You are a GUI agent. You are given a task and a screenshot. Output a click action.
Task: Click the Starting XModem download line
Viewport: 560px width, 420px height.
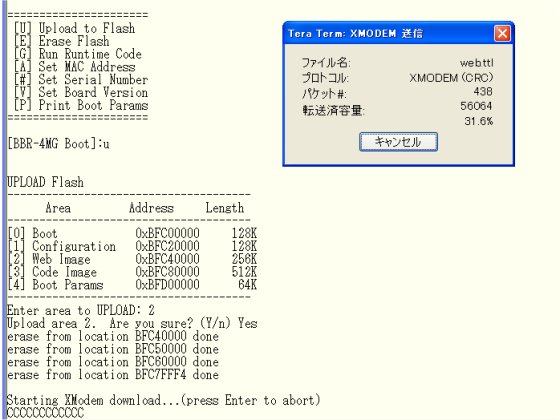(164, 400)
